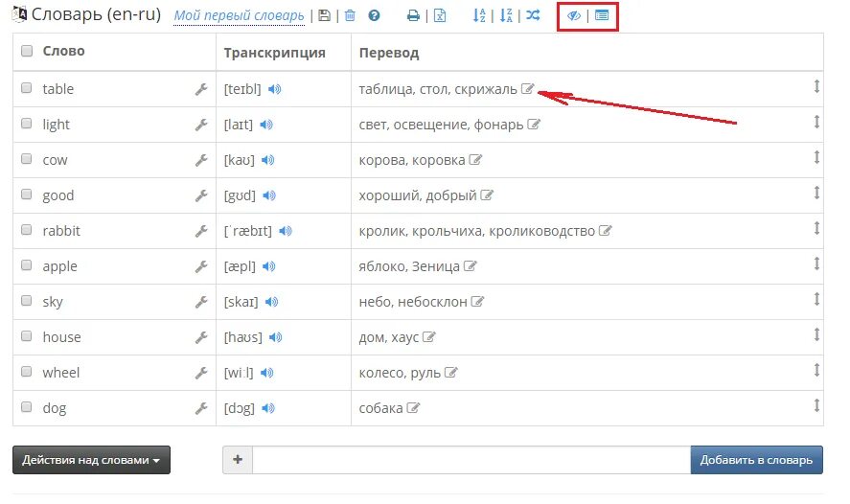The image size is (850, 504).
Task: Toggle hide translations eye icon
Action: [x=574, y=15]
